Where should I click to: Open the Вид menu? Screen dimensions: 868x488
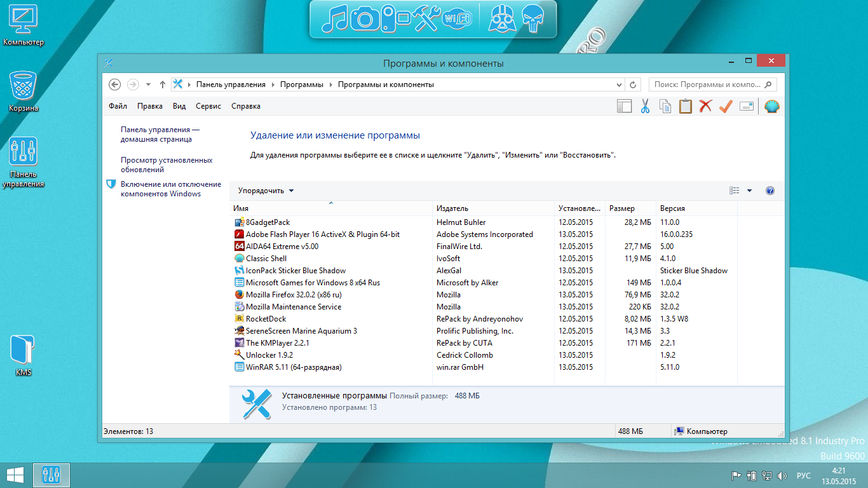pyautogui.click(x=179, y=106)
